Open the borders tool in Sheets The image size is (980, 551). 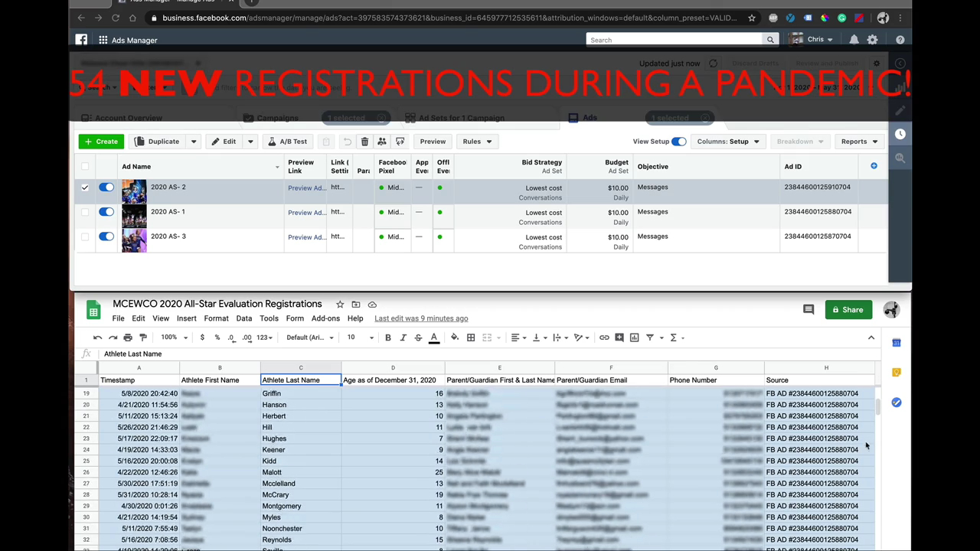[x=471, y=337]
